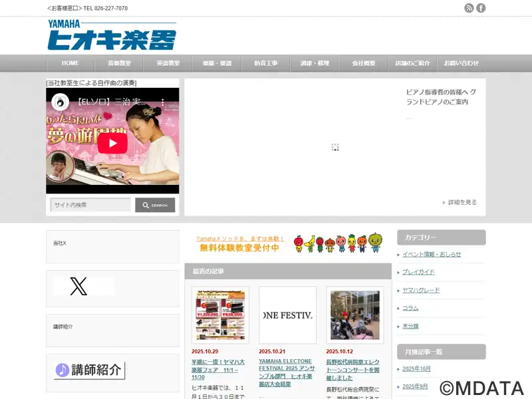The width and height of the screenshot is (532, 399).
Task: Open the 店舗のご紹介 menu item
Action: (412, 63)
